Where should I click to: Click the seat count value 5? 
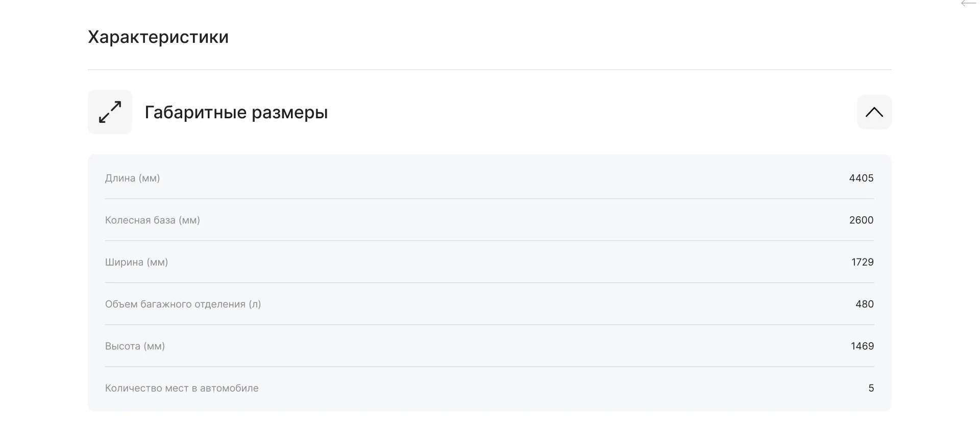pyautogui.click(x=871, y=388)
